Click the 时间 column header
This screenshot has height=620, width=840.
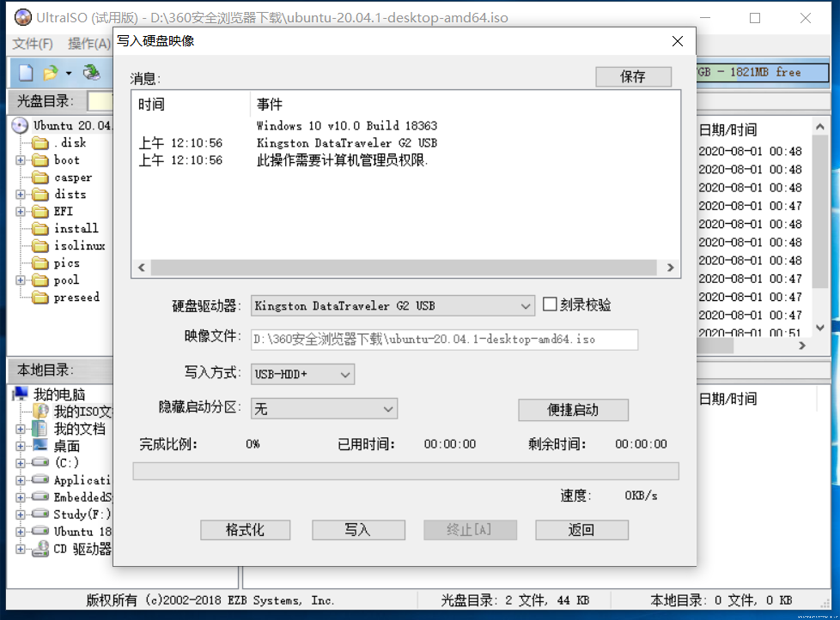click(151, 104)
